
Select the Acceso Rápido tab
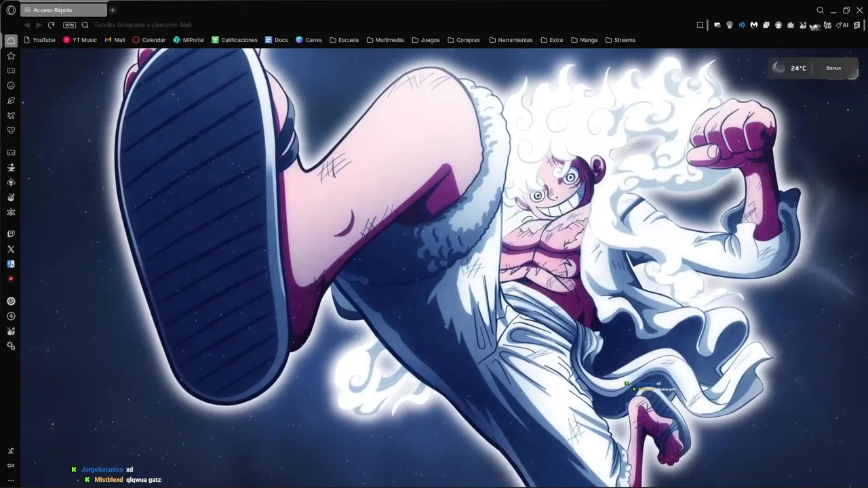[x=64, y=10]
